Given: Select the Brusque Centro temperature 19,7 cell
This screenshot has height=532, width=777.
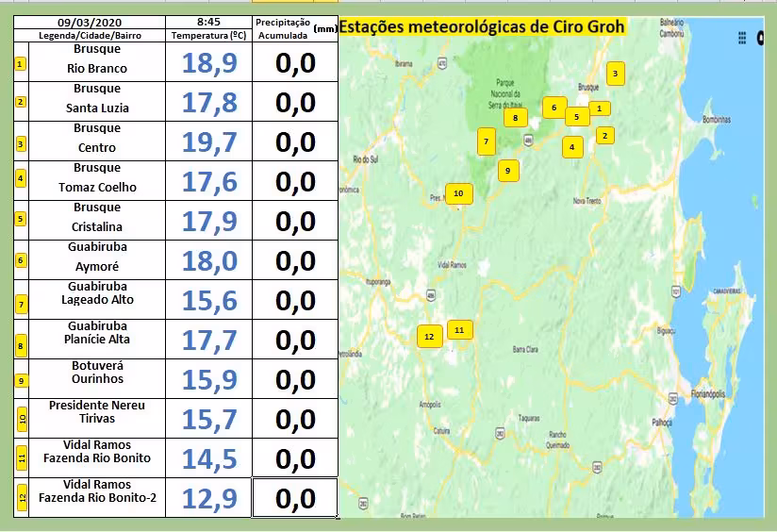Looking at the screenshot, I should (208, 141).
